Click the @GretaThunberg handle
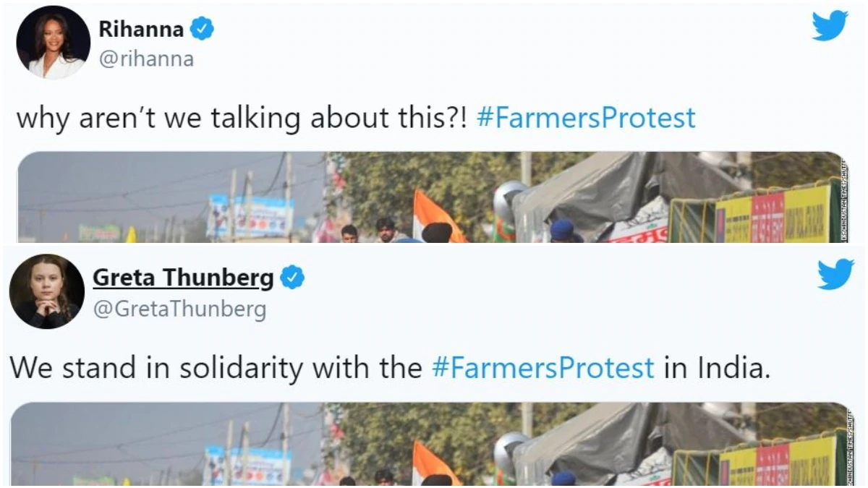The height and width of the screenshot is (488, 868). [179, 309]
